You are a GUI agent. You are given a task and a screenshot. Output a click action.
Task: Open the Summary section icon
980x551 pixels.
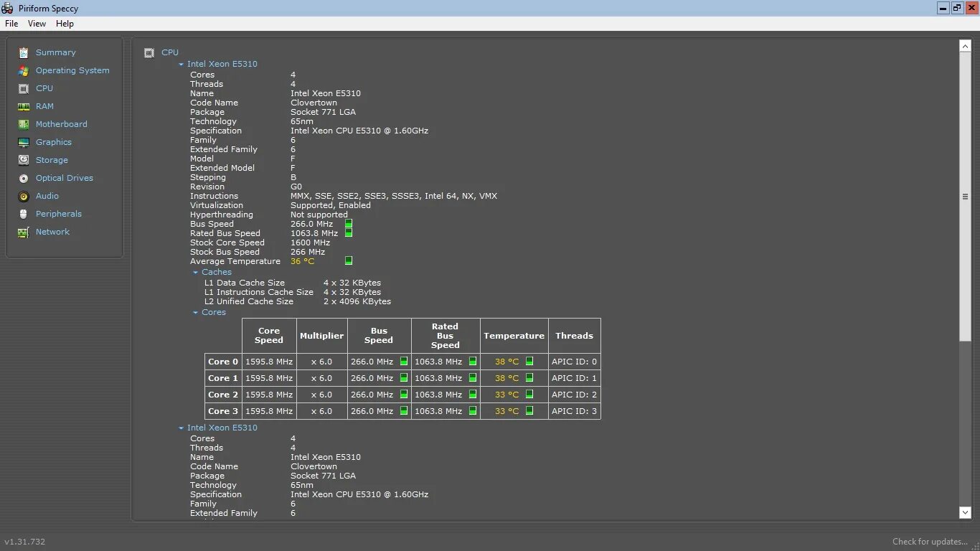[x=24, y=52]
